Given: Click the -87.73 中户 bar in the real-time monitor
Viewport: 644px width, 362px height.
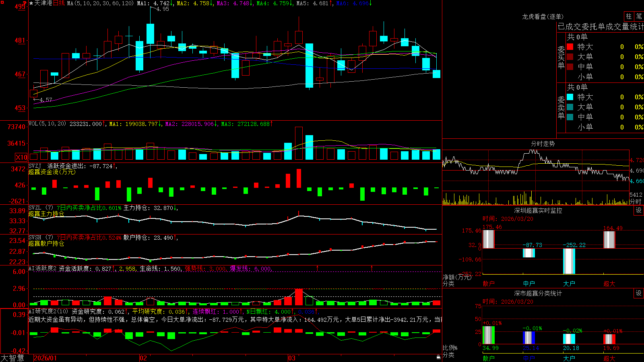Looking at the screenshot, I should pos(529,253).
